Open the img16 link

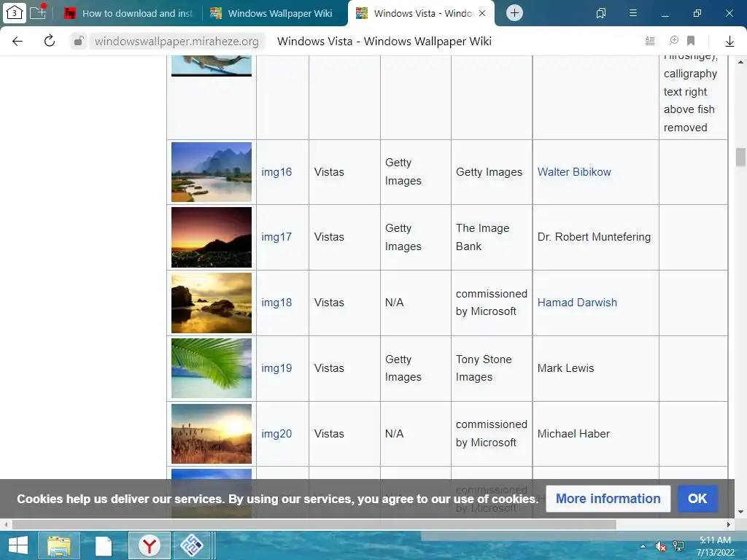tap(276, 172)
